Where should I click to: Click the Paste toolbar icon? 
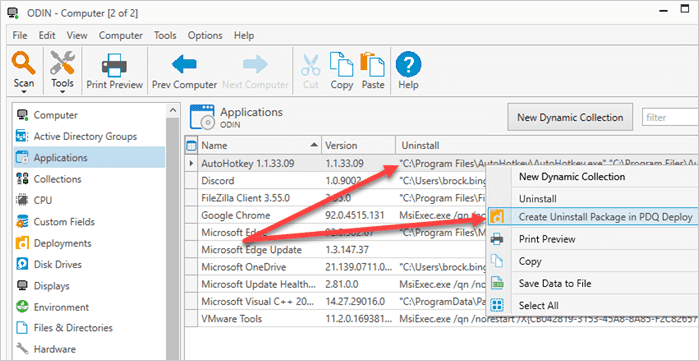373,65
